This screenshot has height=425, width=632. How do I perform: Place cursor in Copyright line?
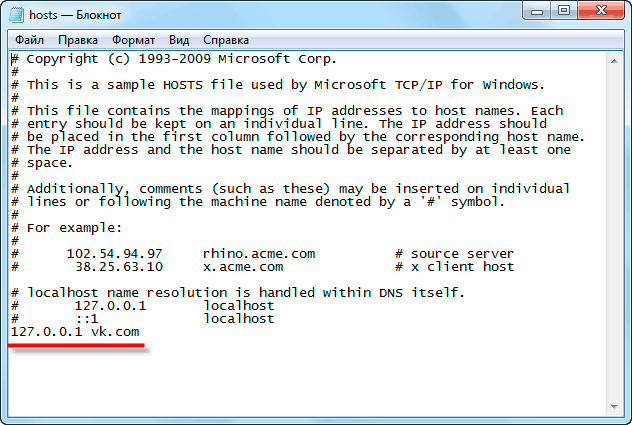pyautogui.click(x=174, y=59)
